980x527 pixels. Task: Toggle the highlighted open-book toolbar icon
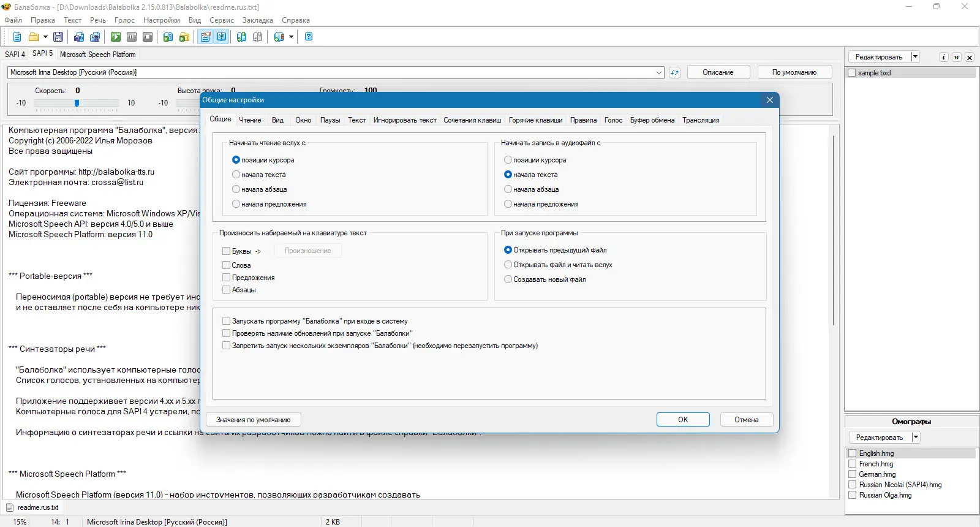pyautogui.click(x=221, y=37)
